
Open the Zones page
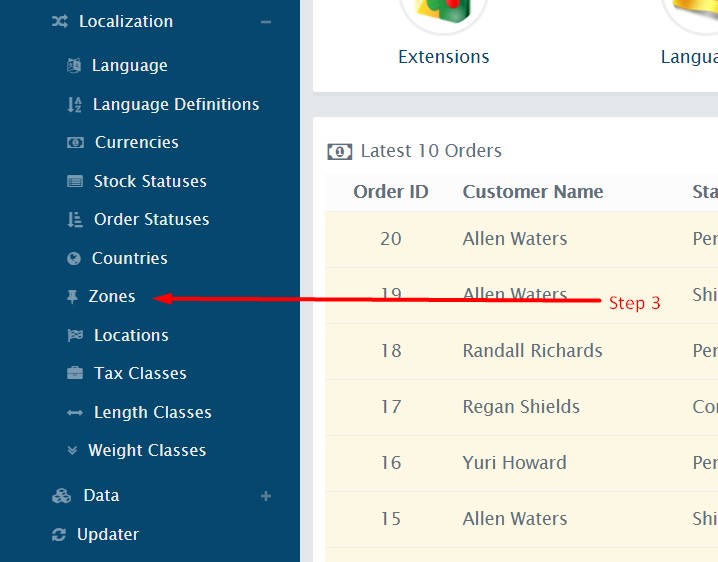tap(112, 296)
